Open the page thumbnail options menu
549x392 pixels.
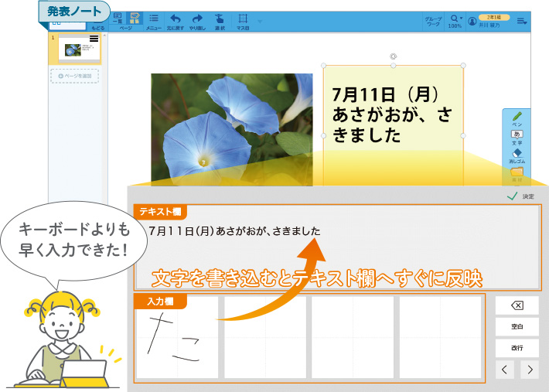coord(94,39)
